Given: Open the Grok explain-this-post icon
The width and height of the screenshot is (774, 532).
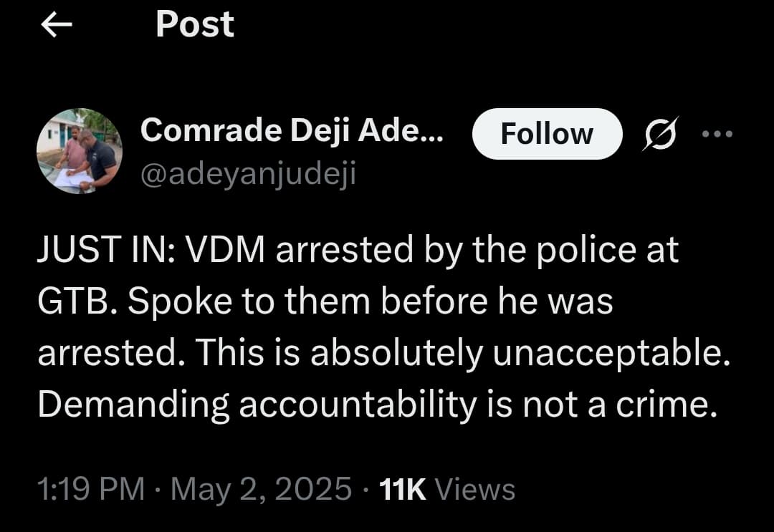Looking at the screenshot, I should (659, 134).
